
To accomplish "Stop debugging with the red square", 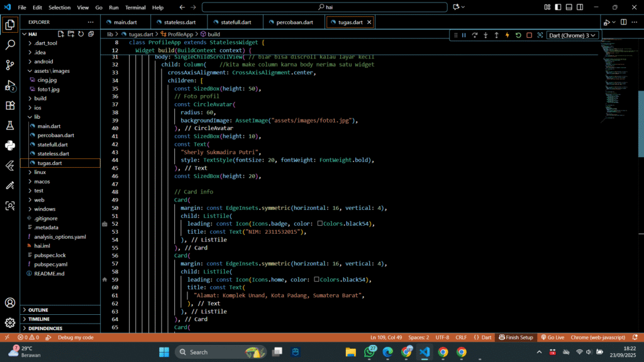I will (529, 35).
